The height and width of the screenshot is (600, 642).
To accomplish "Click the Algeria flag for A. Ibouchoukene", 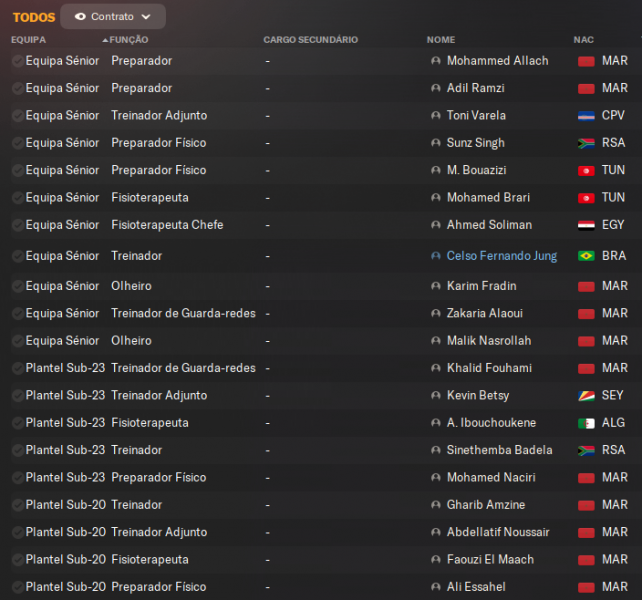I will pos(587,423).
